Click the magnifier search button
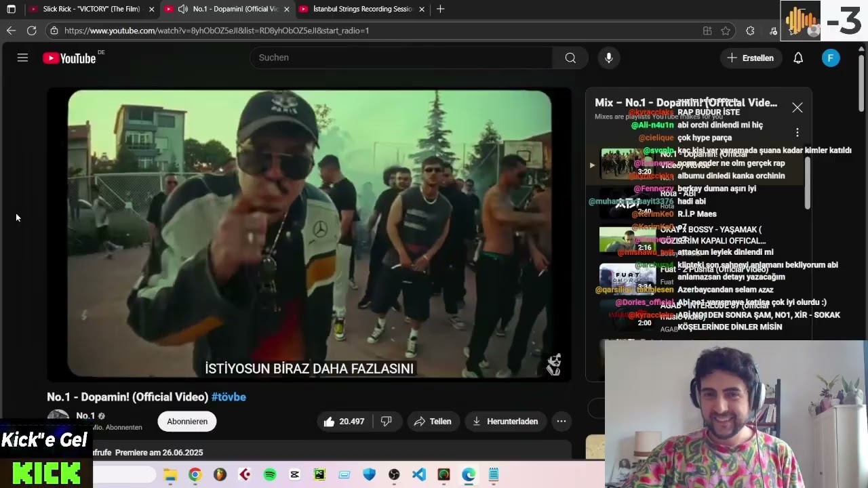 click(570, 58)
